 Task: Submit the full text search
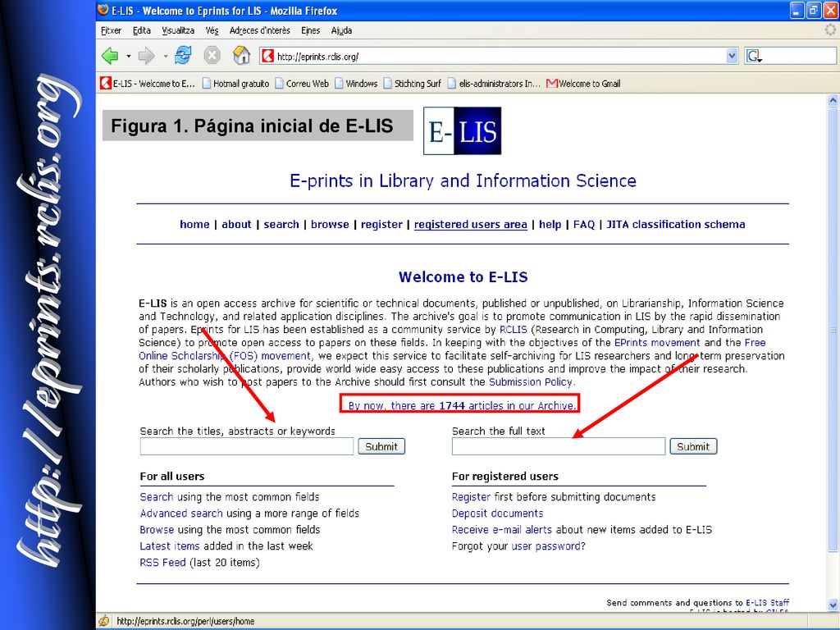tap(693, 446)
